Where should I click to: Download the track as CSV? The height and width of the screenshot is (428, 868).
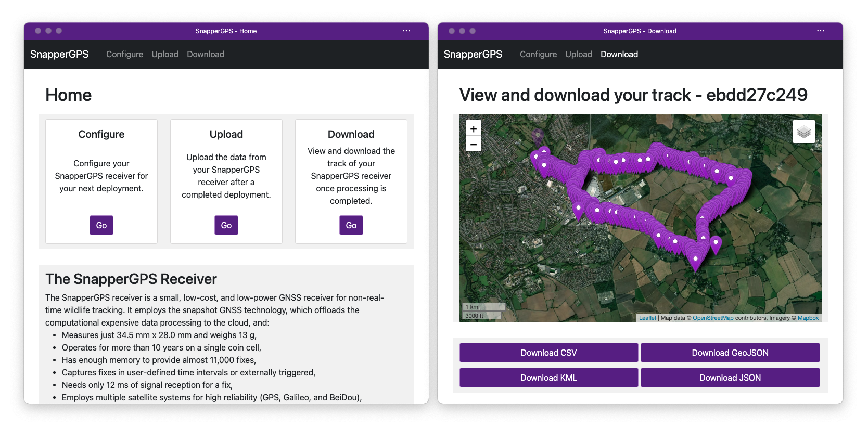coord(548,353)
